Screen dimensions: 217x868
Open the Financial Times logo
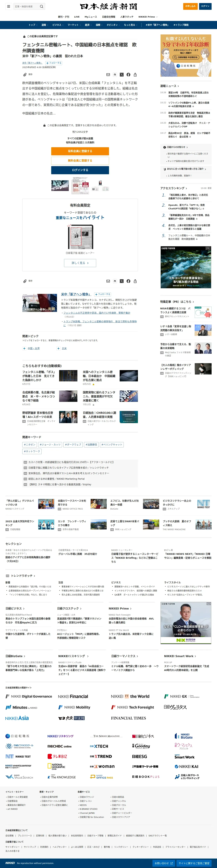tap(129, 718)
